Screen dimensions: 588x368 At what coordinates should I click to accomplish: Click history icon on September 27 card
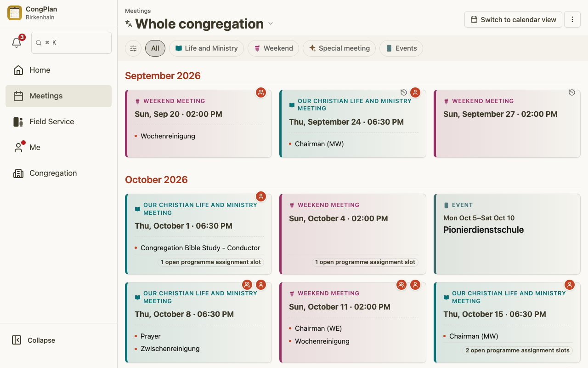(572, 92)
